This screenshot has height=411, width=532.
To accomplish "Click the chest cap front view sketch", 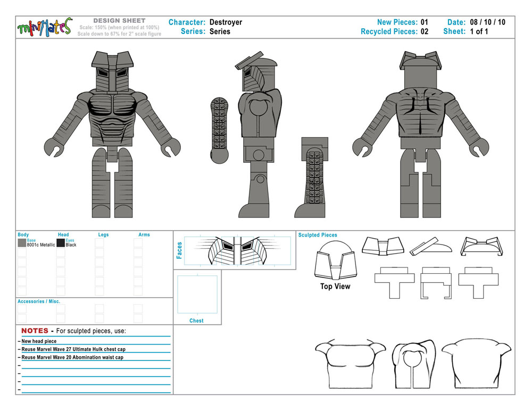I will pos(351,365).
